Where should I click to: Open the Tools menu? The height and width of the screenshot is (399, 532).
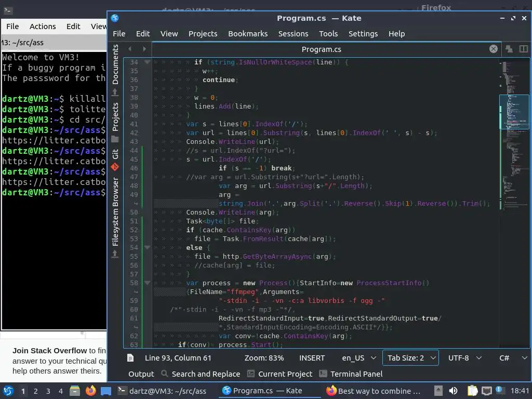pyautogui.click(x=328, y=34)
